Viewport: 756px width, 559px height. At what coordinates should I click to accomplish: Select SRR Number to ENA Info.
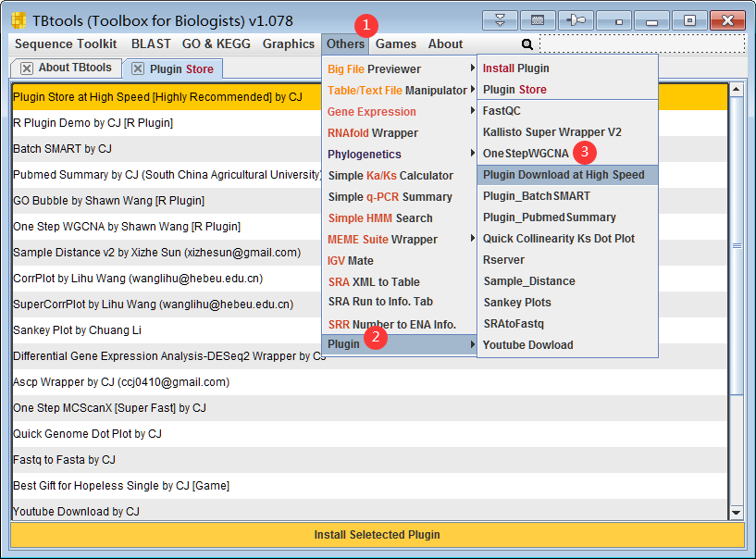[x=399, y=324]
